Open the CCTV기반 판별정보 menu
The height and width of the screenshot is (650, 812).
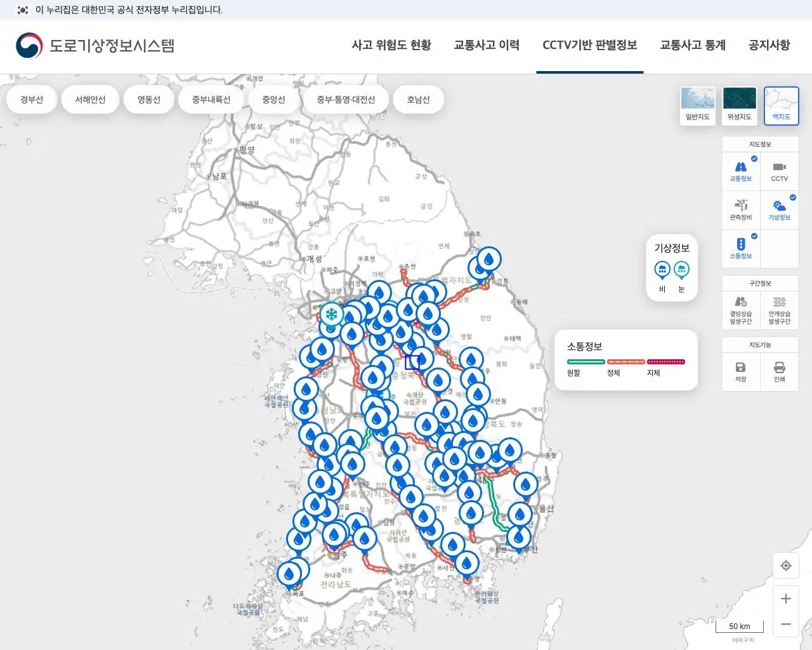[589, 45]
